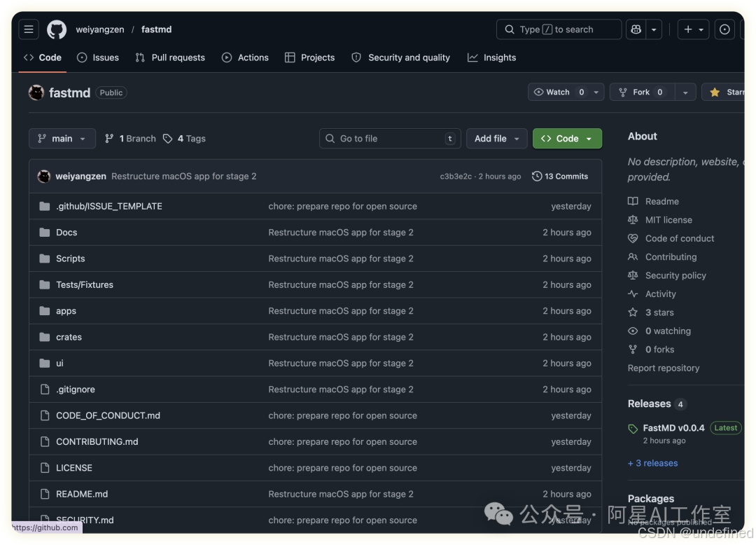Open the Copilot dropdown arrow in header
756x545 pixels.
click(654, 29)
